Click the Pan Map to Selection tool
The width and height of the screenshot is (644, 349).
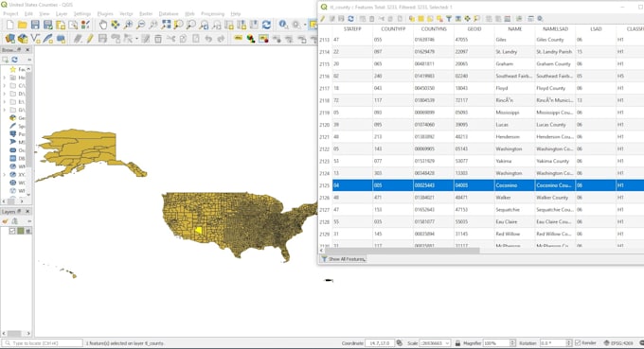point(116,25)
